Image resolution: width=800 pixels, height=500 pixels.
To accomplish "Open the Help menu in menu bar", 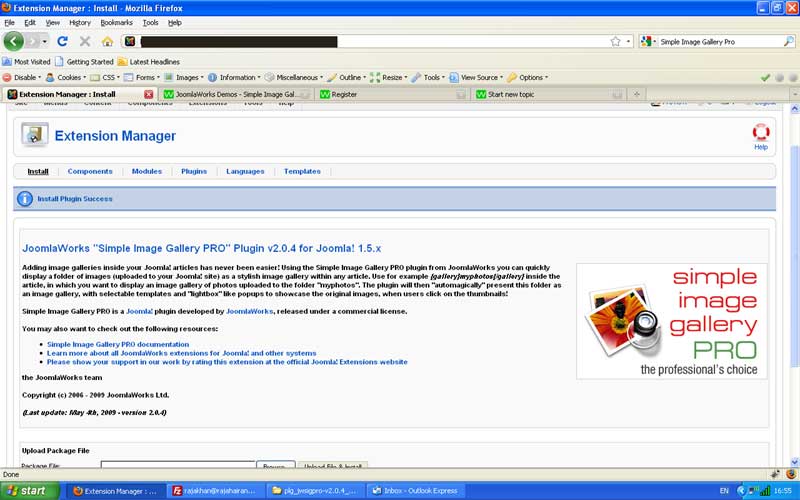I will click(x=174, y=22).
